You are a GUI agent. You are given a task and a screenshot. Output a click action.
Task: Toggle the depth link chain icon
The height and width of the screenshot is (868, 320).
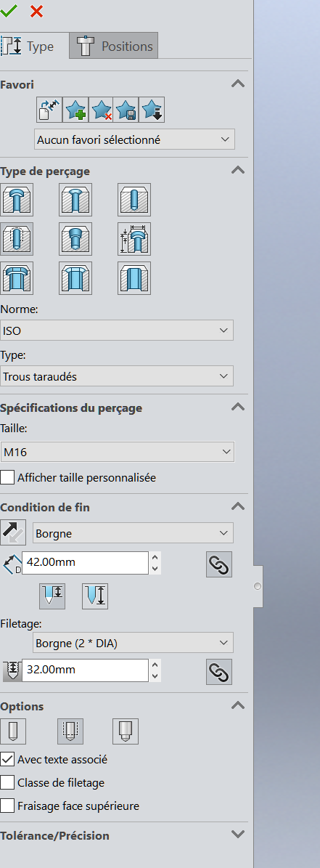219,564
